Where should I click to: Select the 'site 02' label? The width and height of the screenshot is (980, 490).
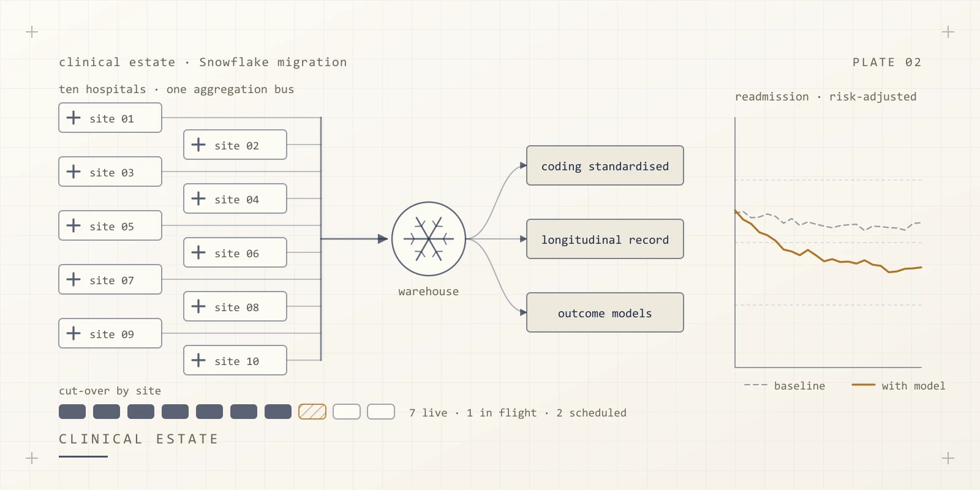[x=236, y=146]
